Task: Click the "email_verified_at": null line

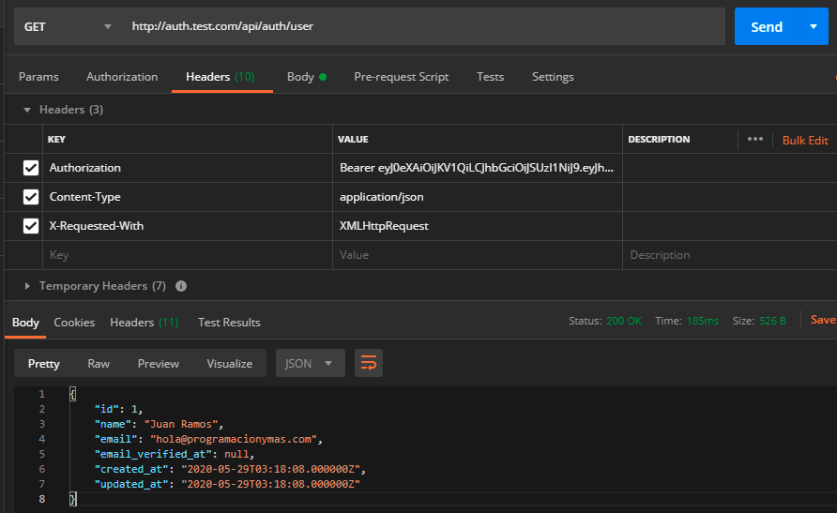Action: [x=174, y=454]
